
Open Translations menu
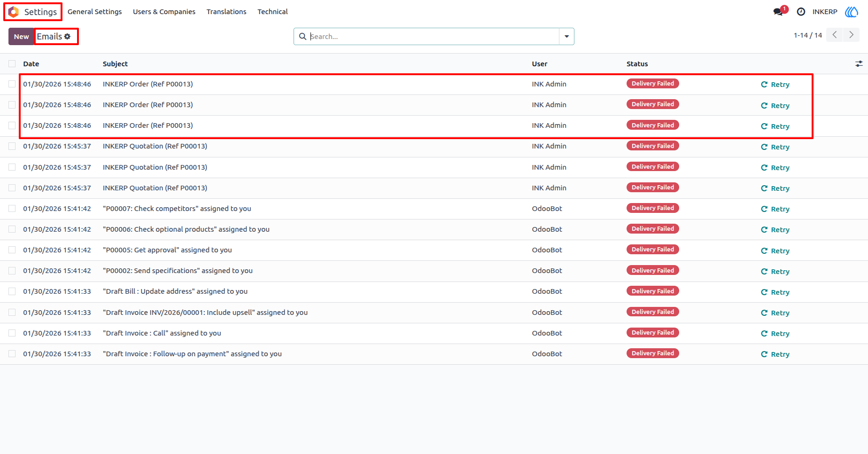point(226,12)
